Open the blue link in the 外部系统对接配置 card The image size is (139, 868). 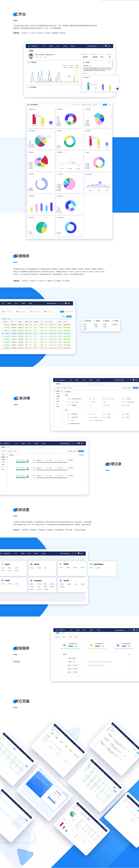[98, 568]
